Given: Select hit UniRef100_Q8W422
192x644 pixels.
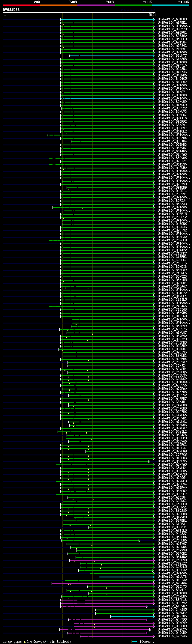Looking at the screenshot, I should 172,250.
